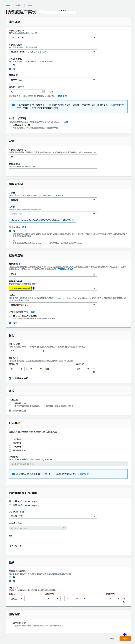Open the backup window 0.5 duration dropdown
This screenshot has height=644, width=135.
click(83, 369)
